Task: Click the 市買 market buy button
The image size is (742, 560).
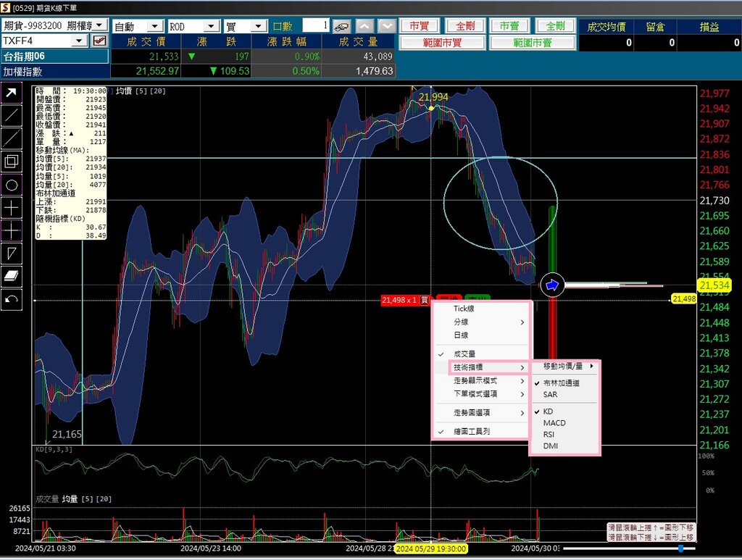Action: coord(420,25)
